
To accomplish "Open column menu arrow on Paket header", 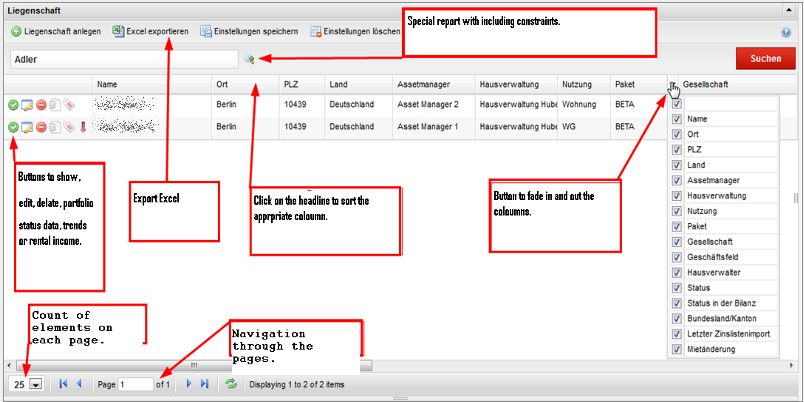I will tap(672, 85).
